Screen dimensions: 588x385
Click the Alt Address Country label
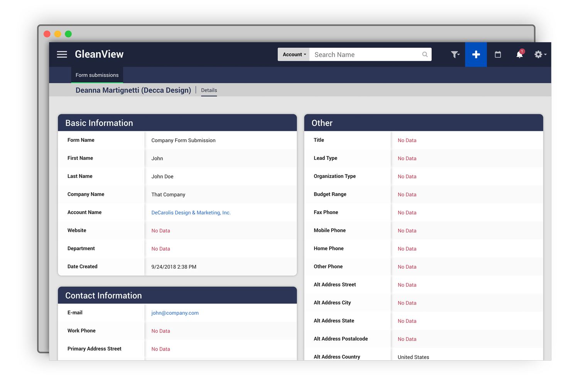[x=337, y=357]
